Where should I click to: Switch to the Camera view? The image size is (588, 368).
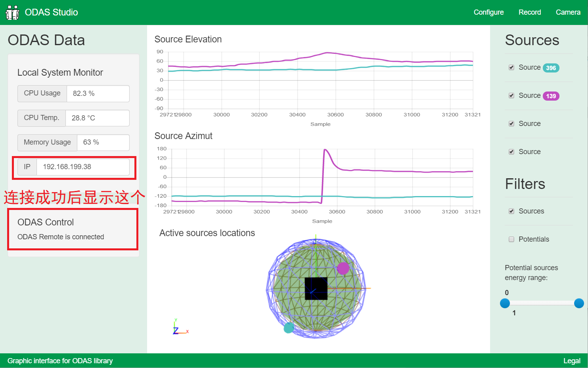[568, 12]
